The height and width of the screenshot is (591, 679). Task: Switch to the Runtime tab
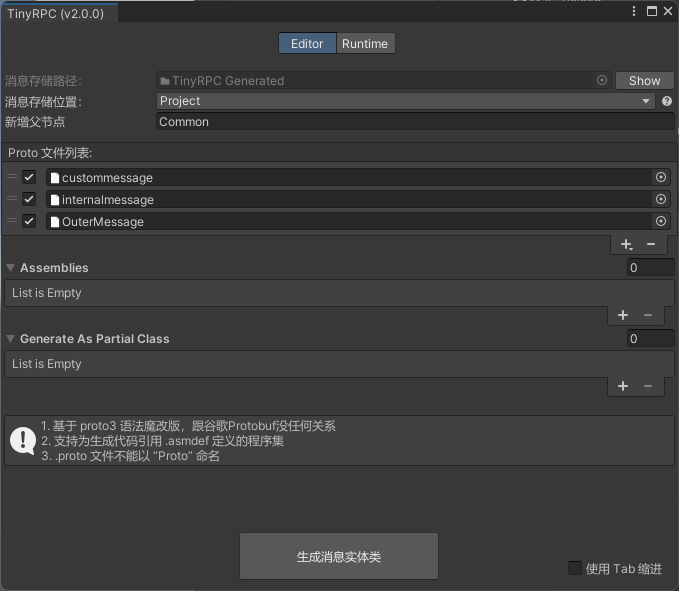coord(365,44)
